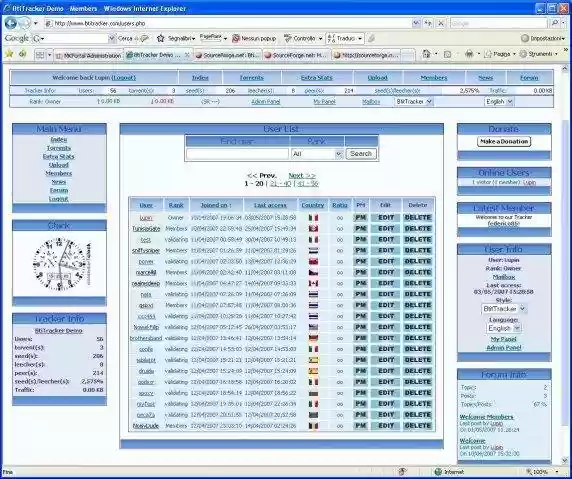Click the browser address bar URL

100,23
